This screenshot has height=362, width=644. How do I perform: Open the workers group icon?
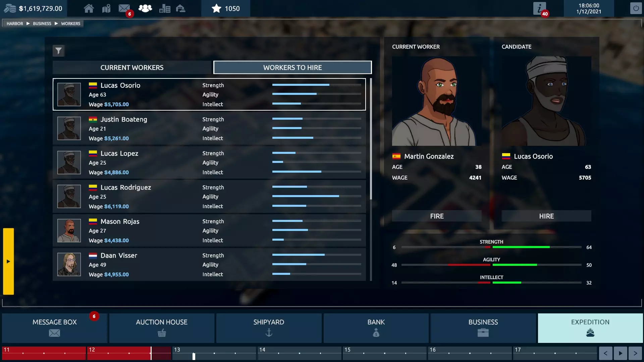coord(145,8)
